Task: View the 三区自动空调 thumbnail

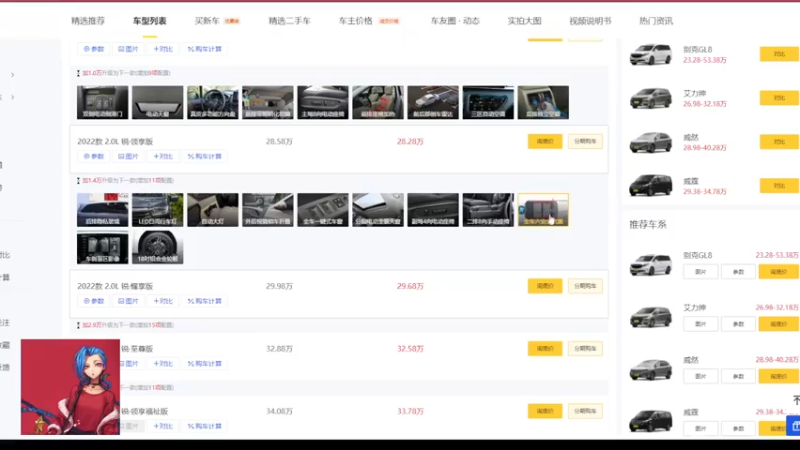Action: pyautogui.click(x=488, y=103)
